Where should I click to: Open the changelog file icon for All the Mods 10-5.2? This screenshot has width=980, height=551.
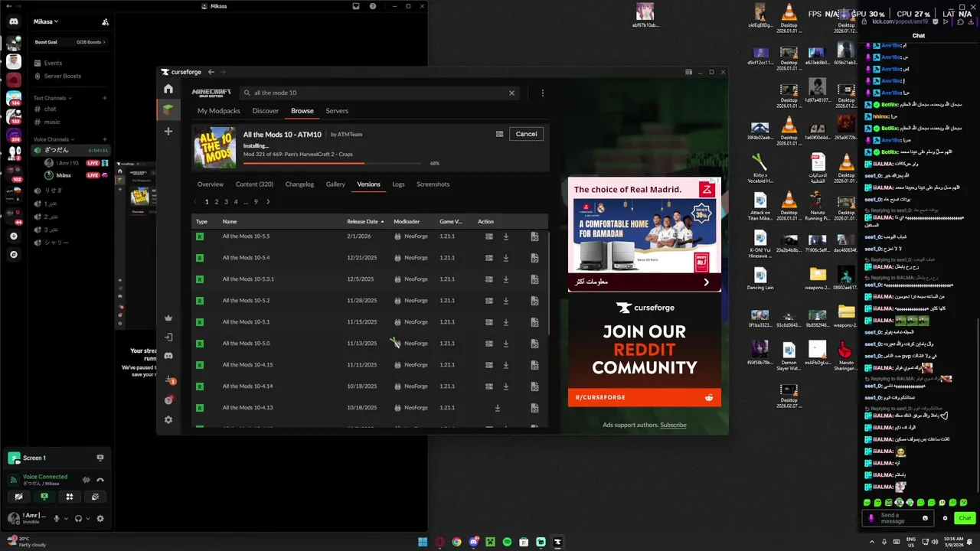click(534, 301)
